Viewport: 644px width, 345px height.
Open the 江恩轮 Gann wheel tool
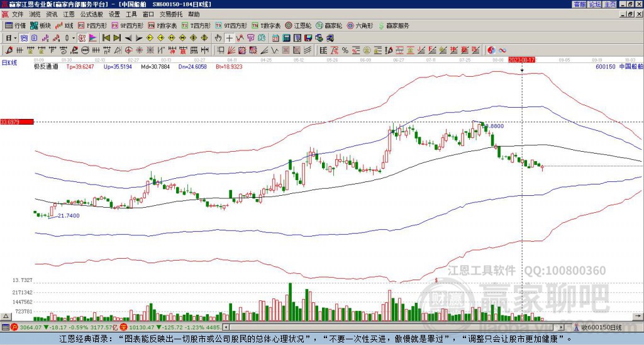(x=298, y=25)
